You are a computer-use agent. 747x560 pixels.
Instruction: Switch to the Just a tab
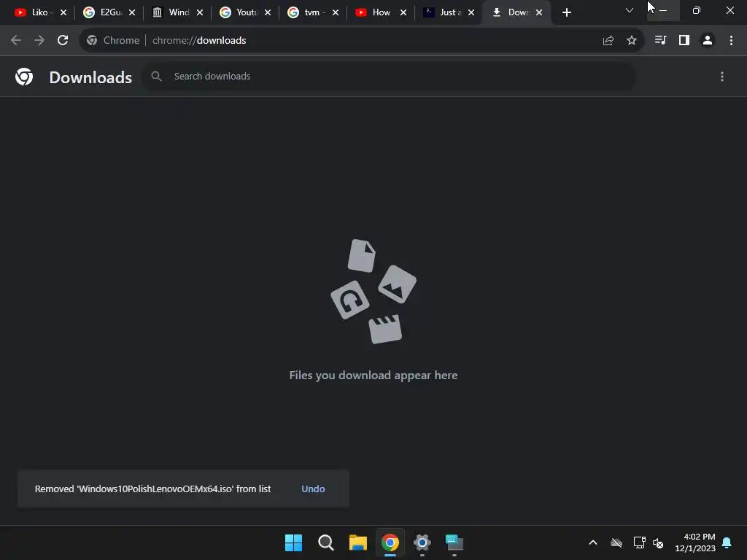pyautogui.click(x=443, y=12)
